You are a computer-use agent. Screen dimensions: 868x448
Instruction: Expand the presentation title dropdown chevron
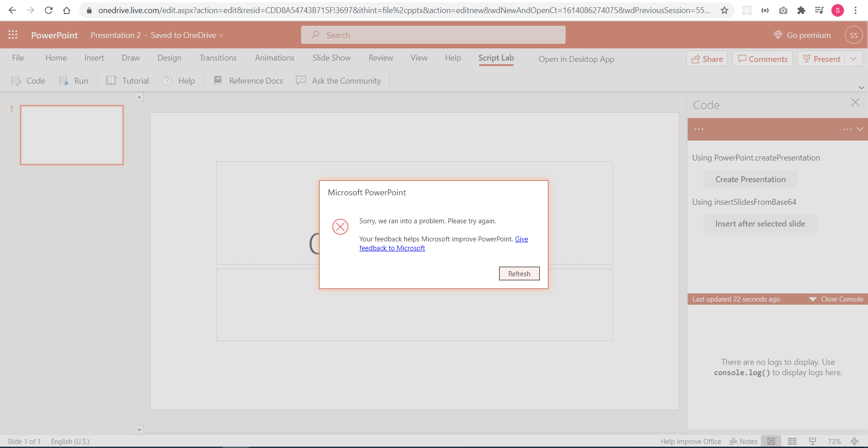(221, 35)
